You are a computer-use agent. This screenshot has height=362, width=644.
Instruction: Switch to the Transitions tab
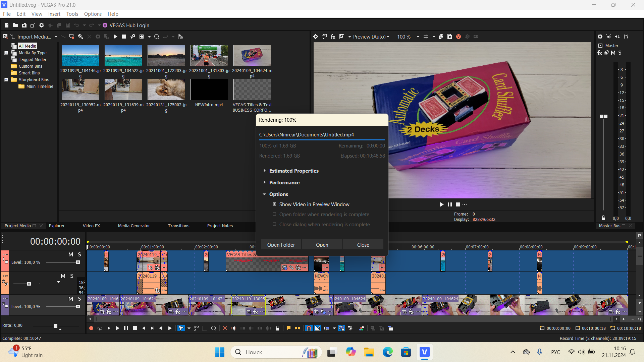coord(178,226)
